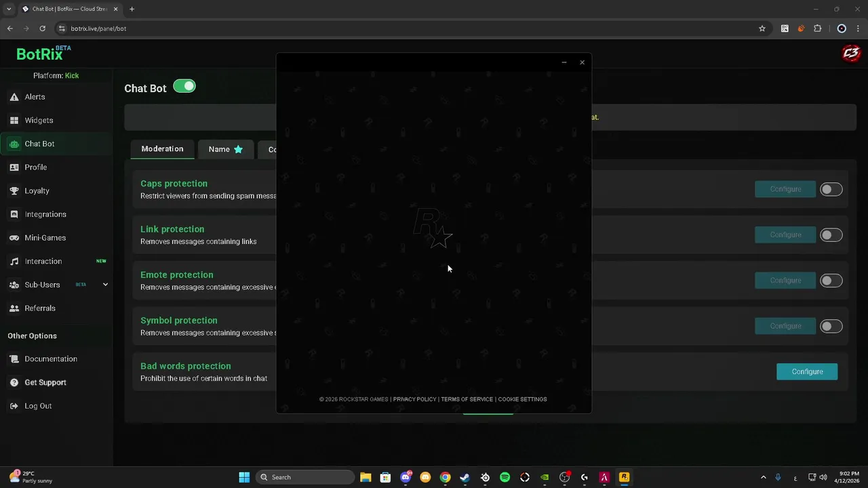Configure the Emote protection rule
This screenshot has width=868, height=488.
pyautogui.click(x=785, y=280)
